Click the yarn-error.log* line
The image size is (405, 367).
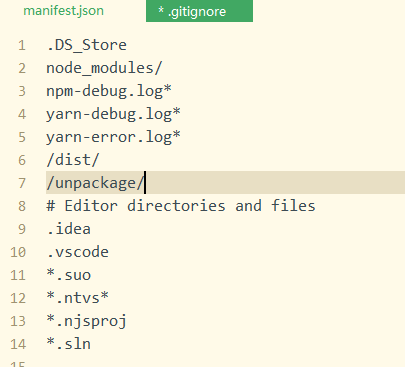click(113, 137)
